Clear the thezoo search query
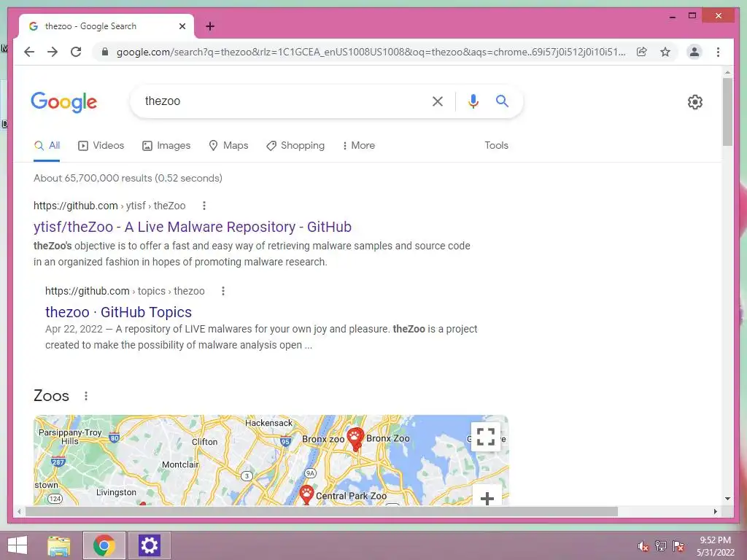The image size is (747, 560). tap(438, 101)
